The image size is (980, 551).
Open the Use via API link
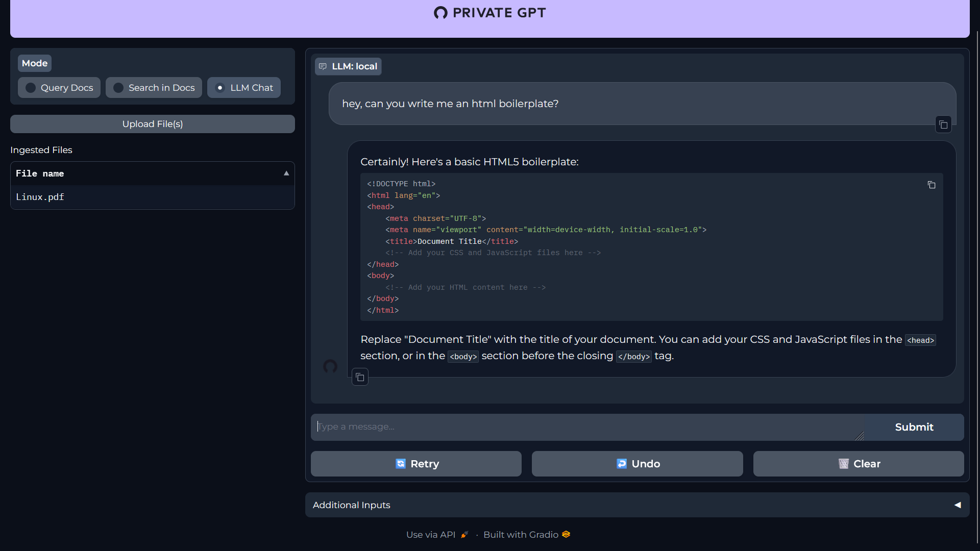point(430,534)
